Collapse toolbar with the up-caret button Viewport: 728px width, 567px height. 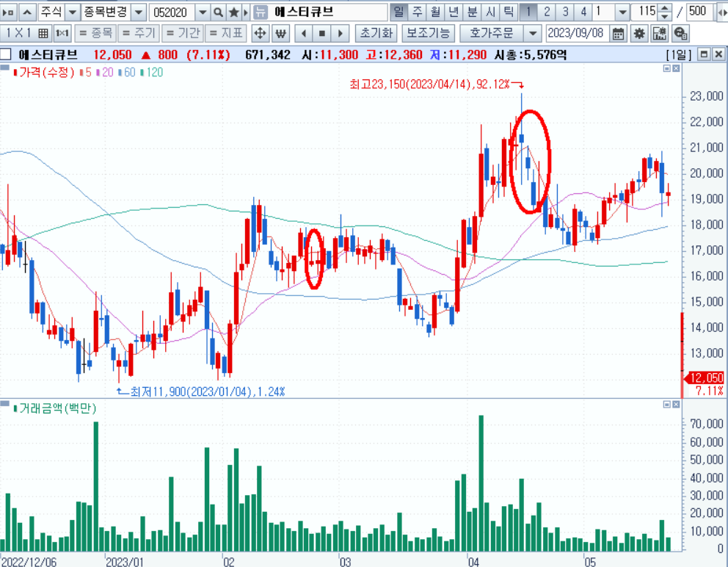tap(27, 12)
